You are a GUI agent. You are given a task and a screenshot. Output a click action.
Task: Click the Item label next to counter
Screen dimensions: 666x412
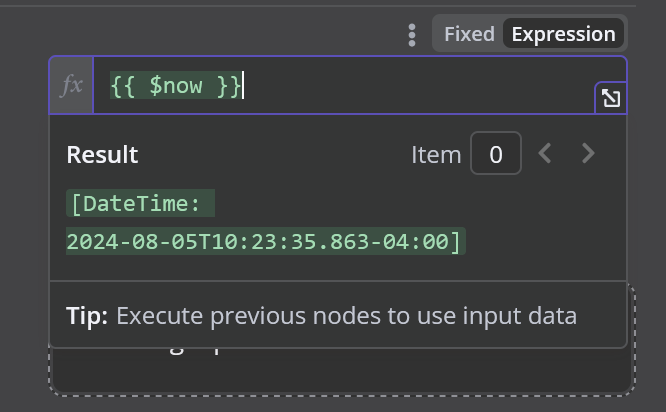point(436,155)
